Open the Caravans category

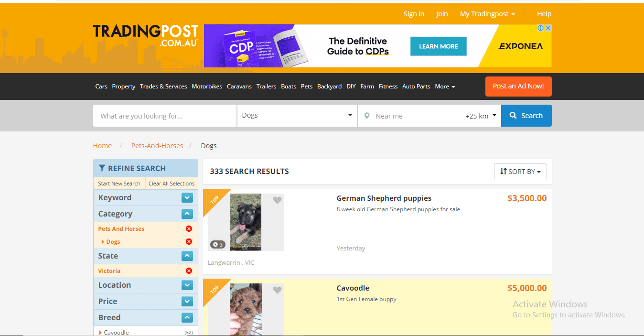click(x=239, y=87)
